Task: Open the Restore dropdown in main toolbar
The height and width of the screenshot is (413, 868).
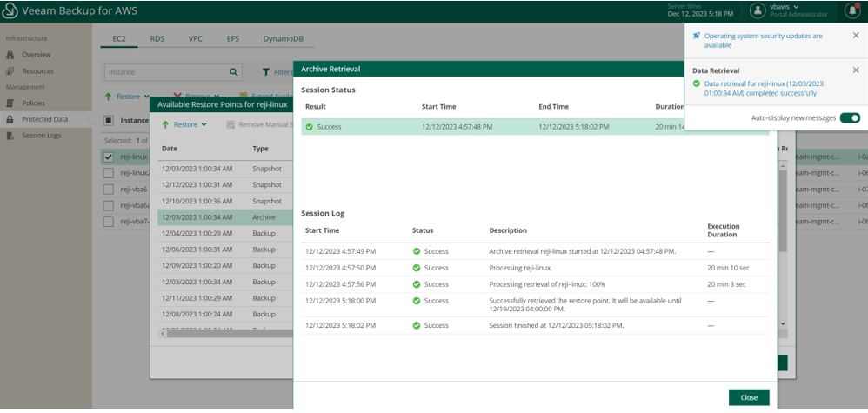Action: [128, 97]
